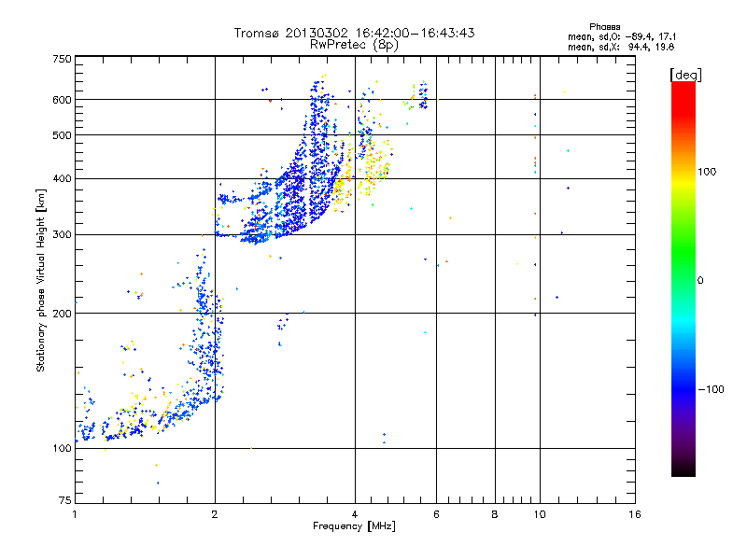Image resolution: width=747 pixels, height=560 pixels.
Task: Click the x-axis "16" tick label
Action: pos(635,514)
